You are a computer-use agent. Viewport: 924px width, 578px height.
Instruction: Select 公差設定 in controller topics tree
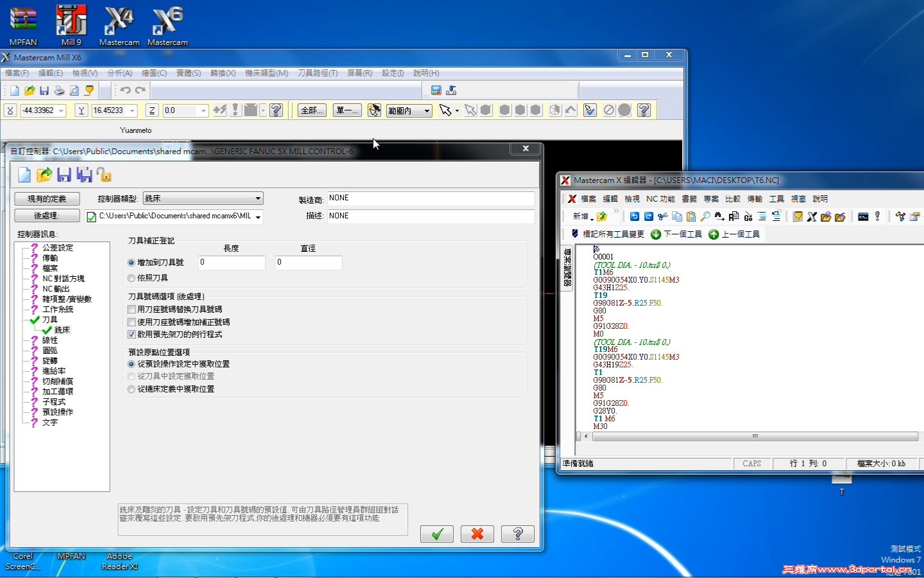(x=58, y=248)
